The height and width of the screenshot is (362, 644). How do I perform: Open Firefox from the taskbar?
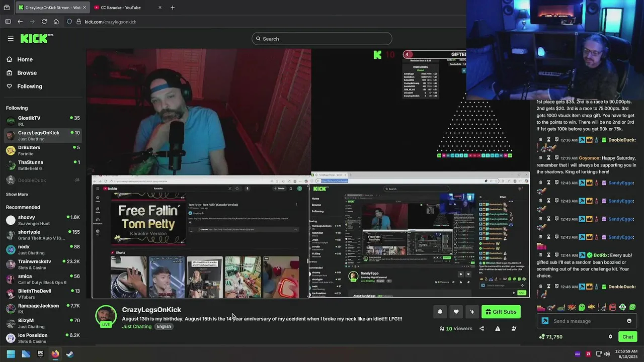(55, 354)
